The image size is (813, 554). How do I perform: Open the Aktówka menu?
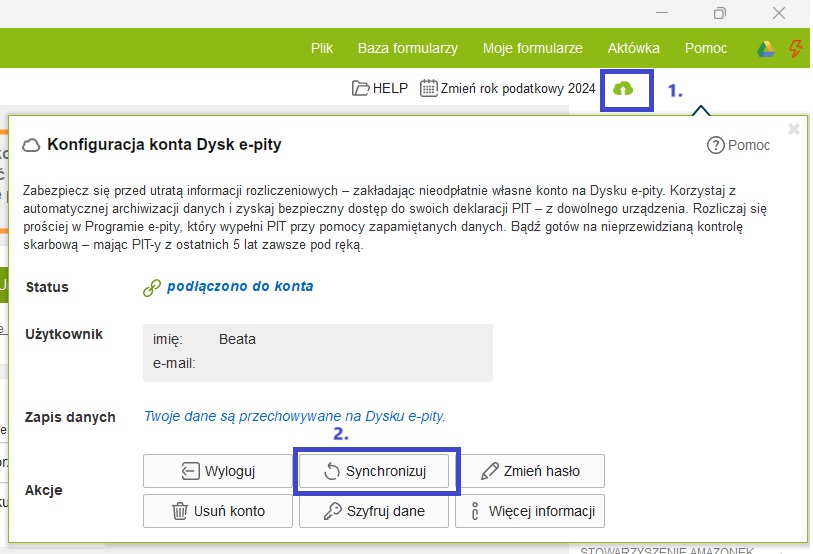(x=634, y=48)
